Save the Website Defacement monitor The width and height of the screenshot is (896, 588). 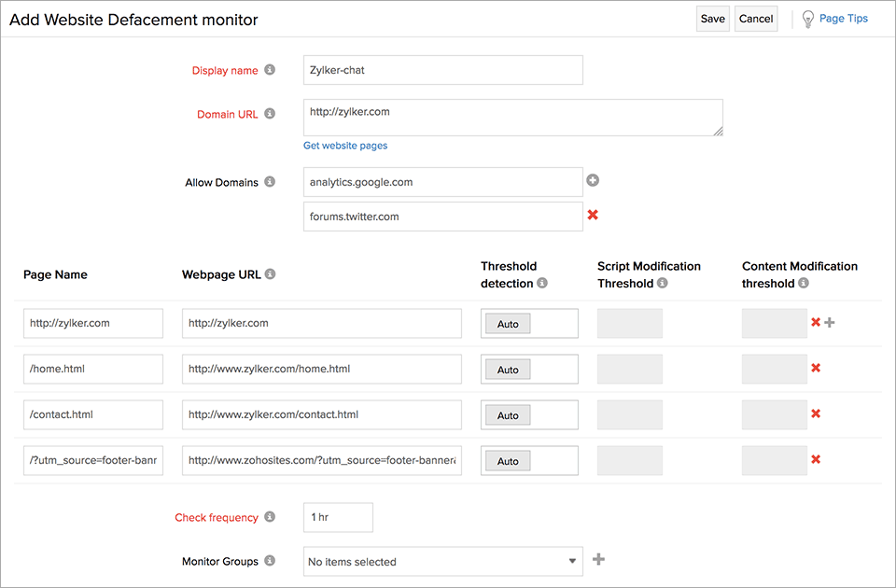pos(712,18)
